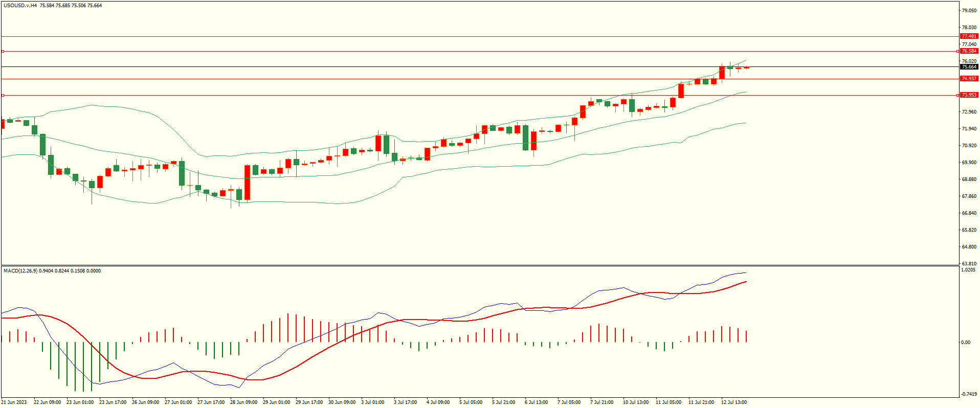Click the 4 Jul 09:00 time label
This screenshot has height=408, width=980.
point(438,402)
